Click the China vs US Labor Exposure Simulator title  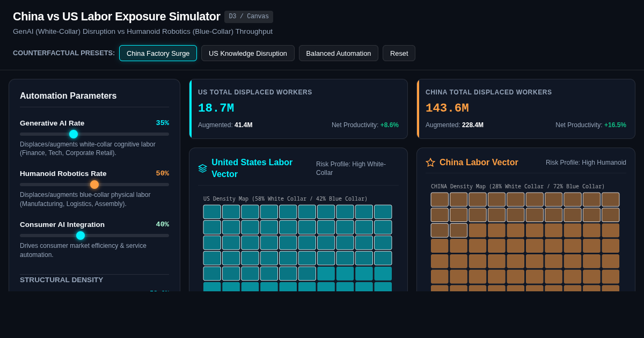pos(116,17)
